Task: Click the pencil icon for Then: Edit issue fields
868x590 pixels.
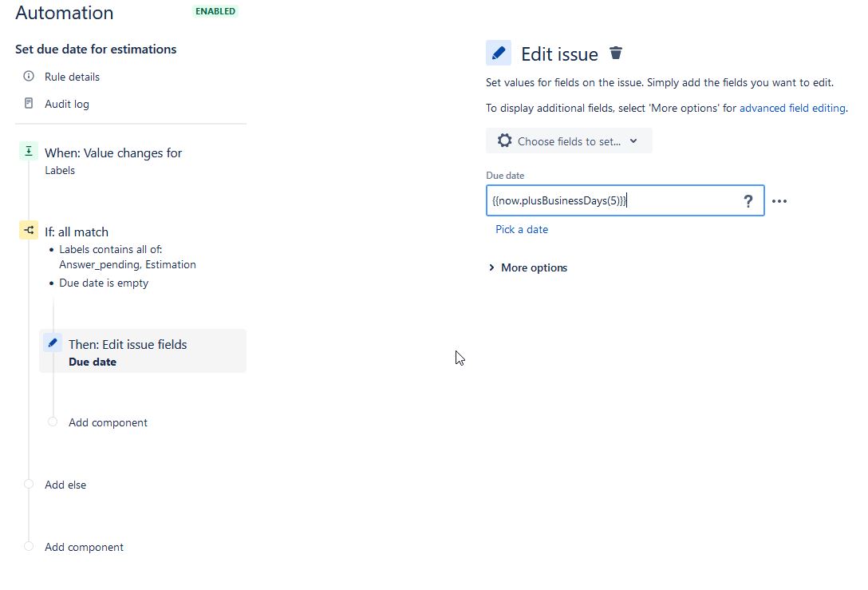Action: click(x=53, y=343)
